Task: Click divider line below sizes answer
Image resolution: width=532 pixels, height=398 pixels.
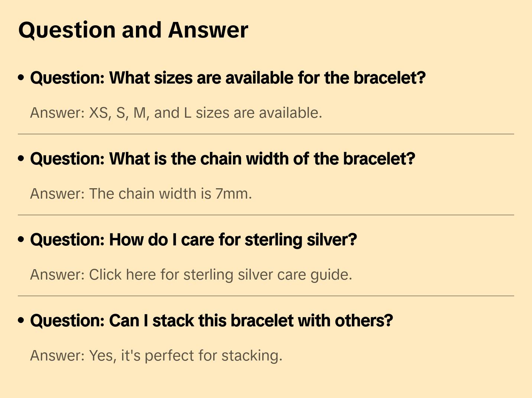Action: click(266, 134)
